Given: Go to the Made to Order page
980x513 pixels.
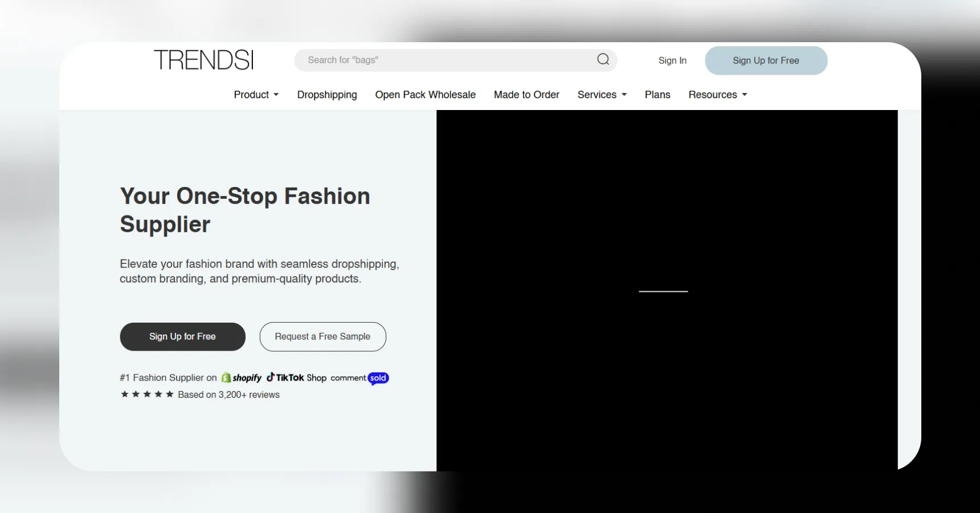Looking at the screenshot, I should click(526, 95).
